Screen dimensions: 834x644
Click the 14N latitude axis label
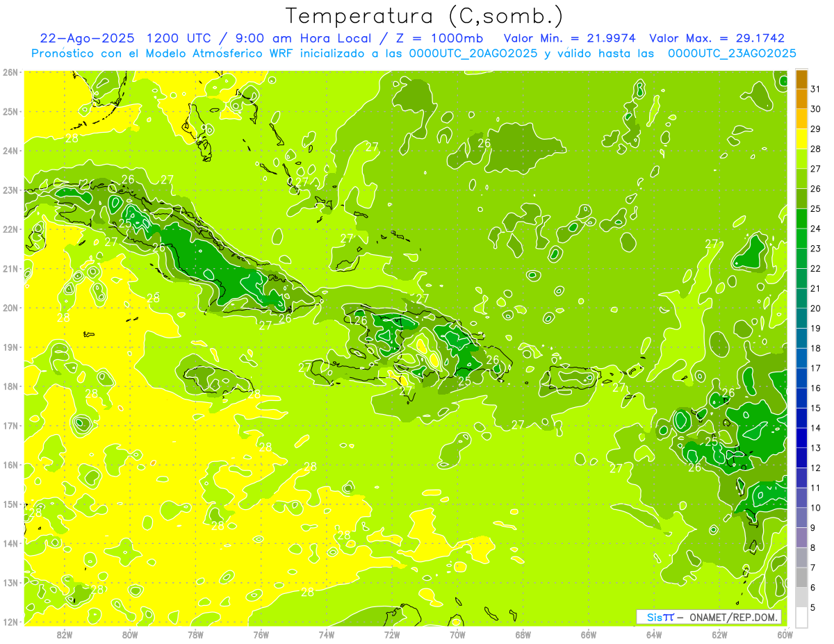click(x=10, y=543)
